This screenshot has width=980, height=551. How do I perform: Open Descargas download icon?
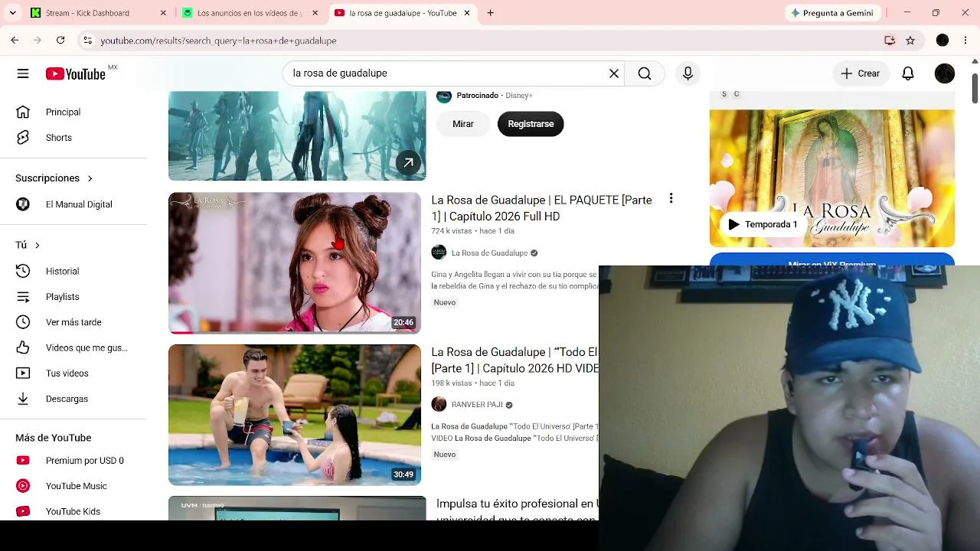tap(23, 399)
